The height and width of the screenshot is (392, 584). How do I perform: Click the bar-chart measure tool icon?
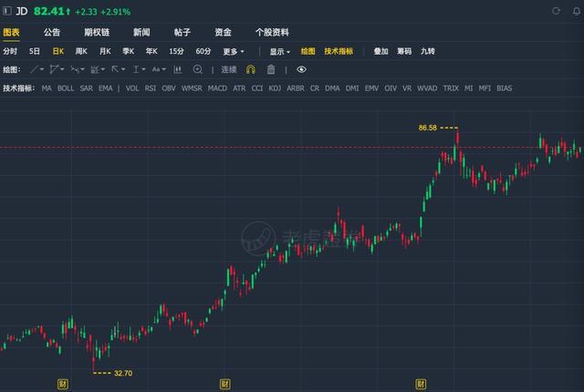click(x=179, y=69)
